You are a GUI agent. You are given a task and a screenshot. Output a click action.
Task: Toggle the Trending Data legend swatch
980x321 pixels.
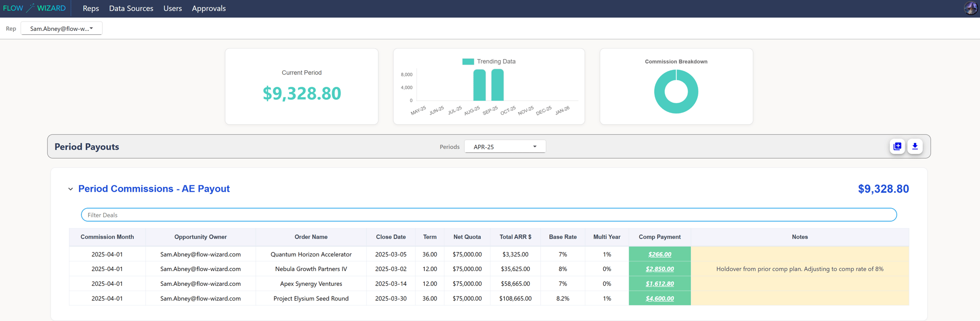[468, 62]
